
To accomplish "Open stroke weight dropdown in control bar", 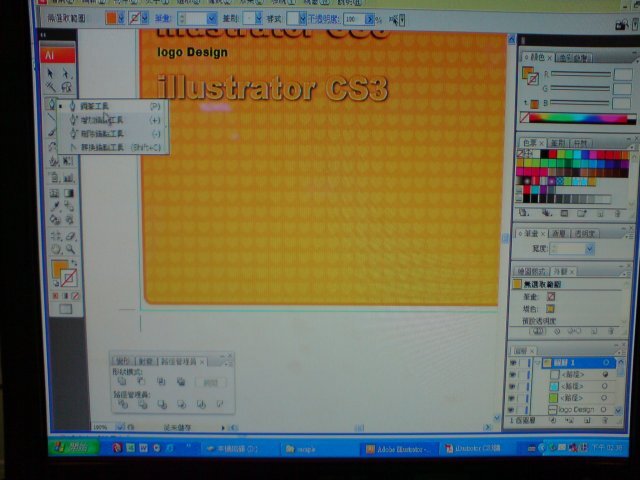I will point(211,19).
